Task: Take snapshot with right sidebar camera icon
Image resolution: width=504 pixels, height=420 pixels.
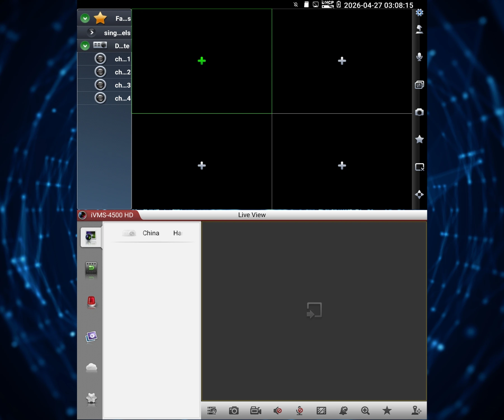Action: 419,112
